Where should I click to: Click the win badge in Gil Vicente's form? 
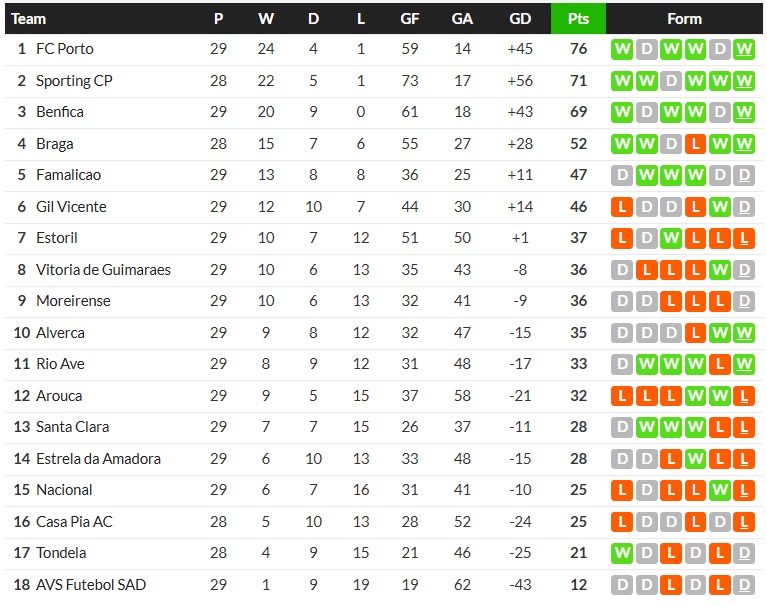pos(720,207)
